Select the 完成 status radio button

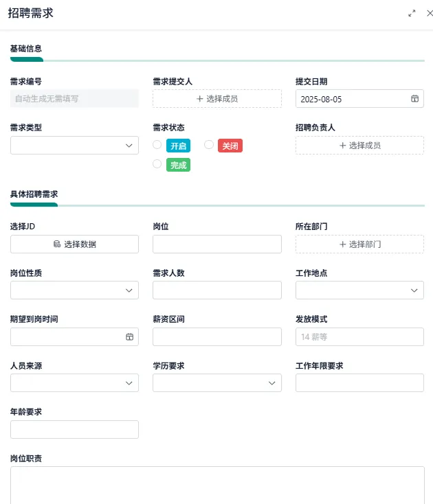pyautogui.click(x=157, y=164)
